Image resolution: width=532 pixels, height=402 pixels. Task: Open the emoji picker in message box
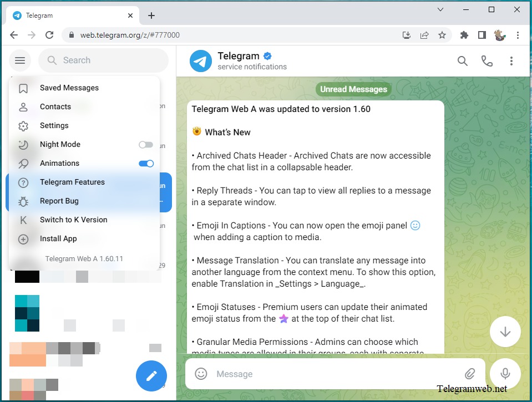201,374
